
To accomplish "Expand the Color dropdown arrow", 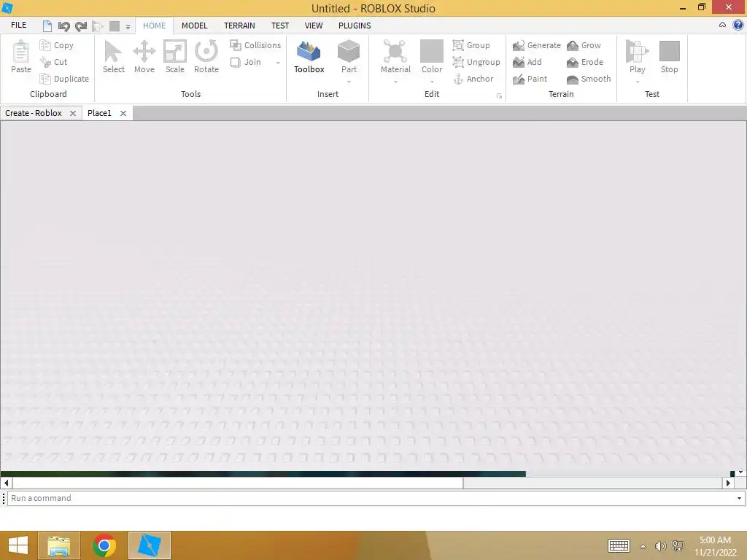I will pos(432,82).
